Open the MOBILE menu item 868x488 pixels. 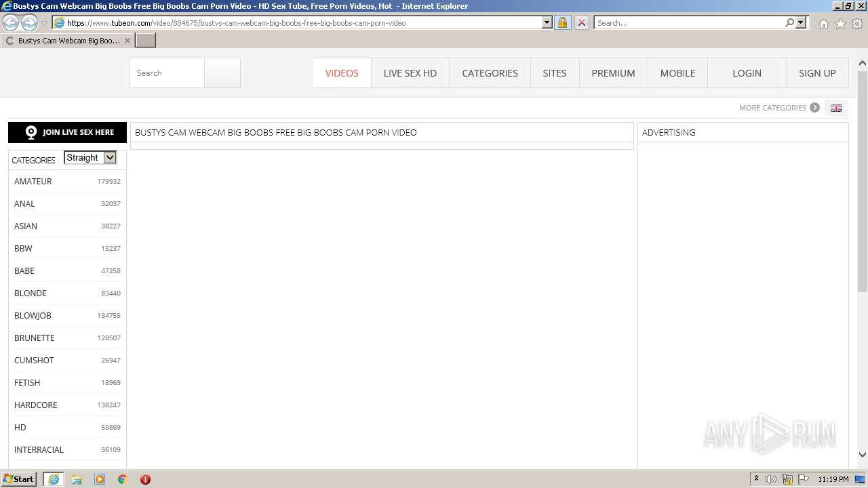coord(677,73)
